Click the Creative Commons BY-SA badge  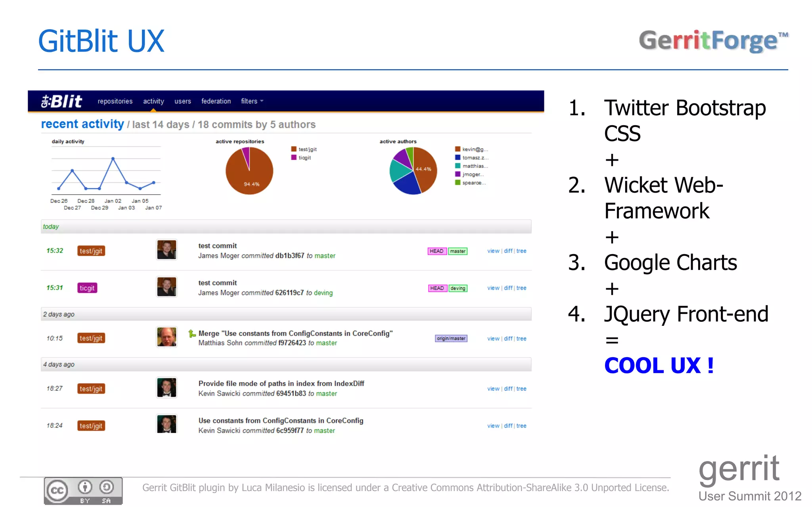[x=83, y=491]
